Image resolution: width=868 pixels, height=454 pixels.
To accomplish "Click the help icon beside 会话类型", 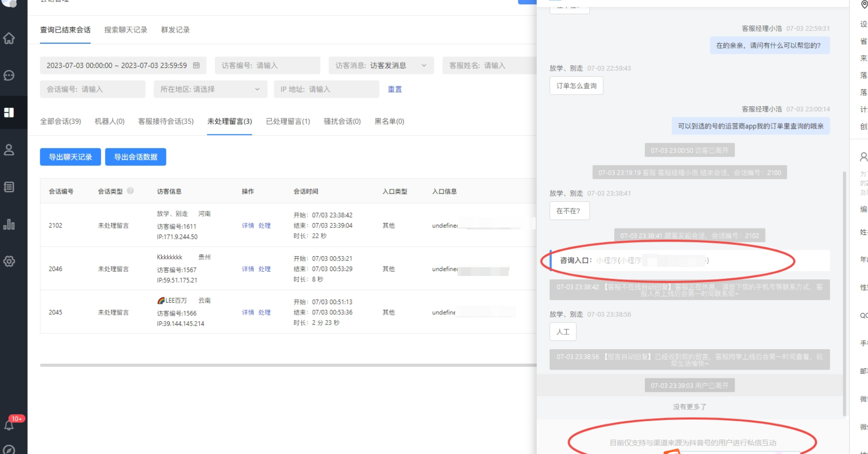I will (x=131, y=191).
